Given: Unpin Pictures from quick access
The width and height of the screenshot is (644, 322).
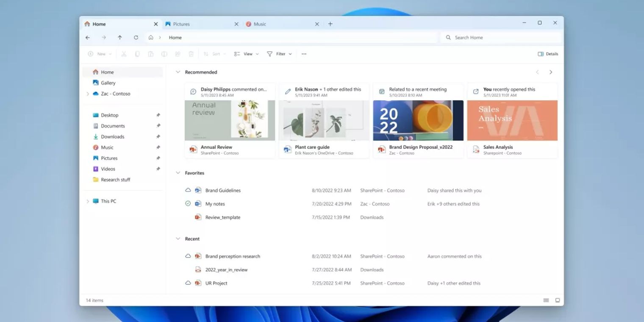Looking at the screenshot, I should click(158, 158).
